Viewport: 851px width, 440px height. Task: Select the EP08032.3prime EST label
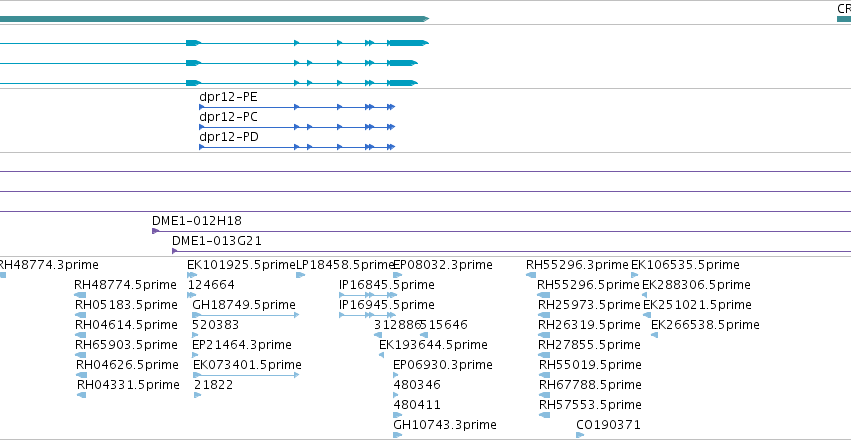click(443, 265)
